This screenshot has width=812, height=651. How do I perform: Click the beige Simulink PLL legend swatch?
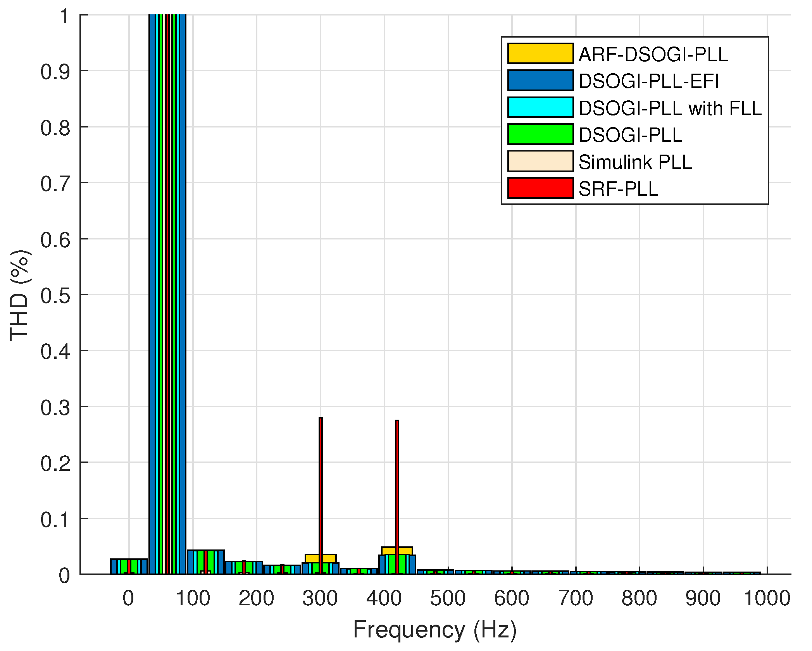[540, 161]
